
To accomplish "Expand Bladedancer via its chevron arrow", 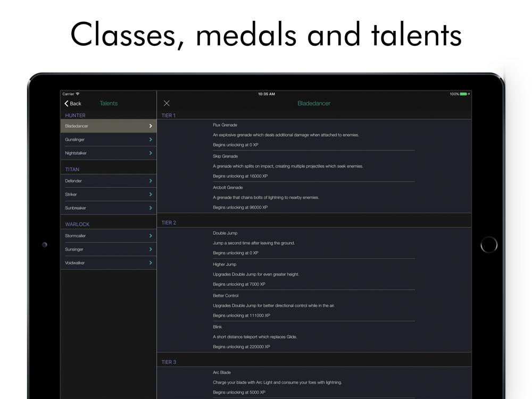I will point(151,126).
